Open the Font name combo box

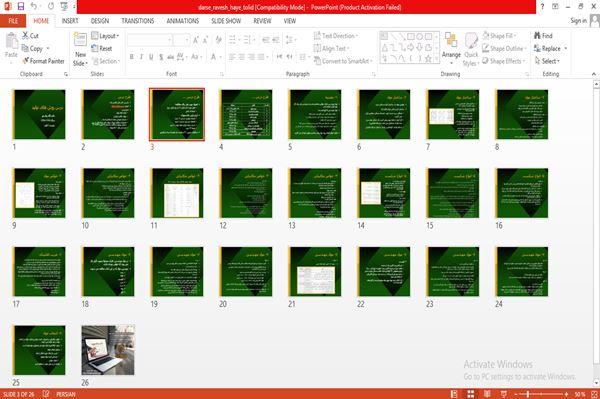(x=150, y=40)
